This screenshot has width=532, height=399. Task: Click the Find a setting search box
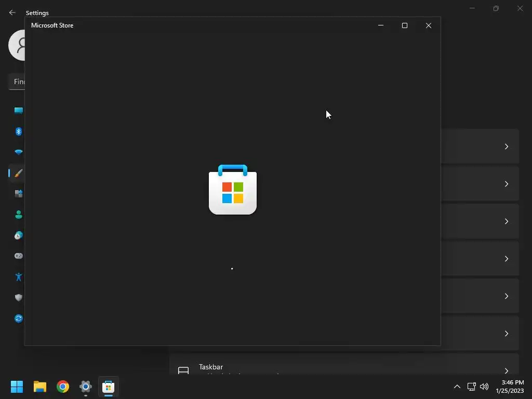pos(17,82)
